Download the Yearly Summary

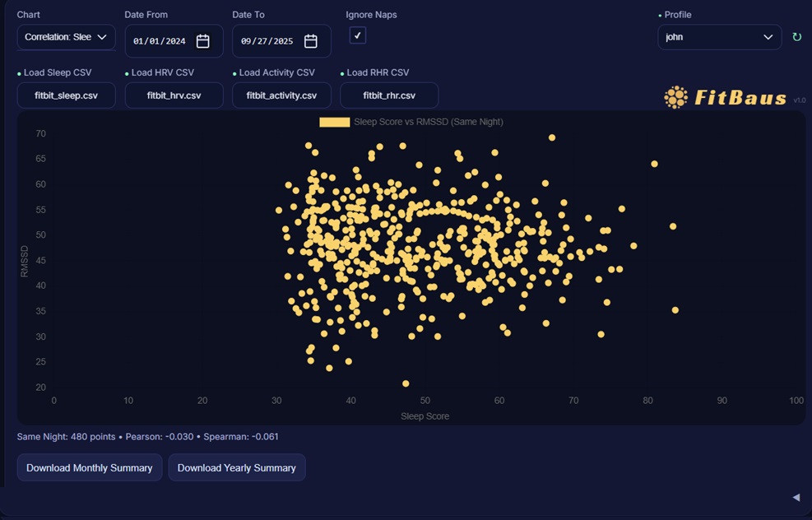point(237,467)
